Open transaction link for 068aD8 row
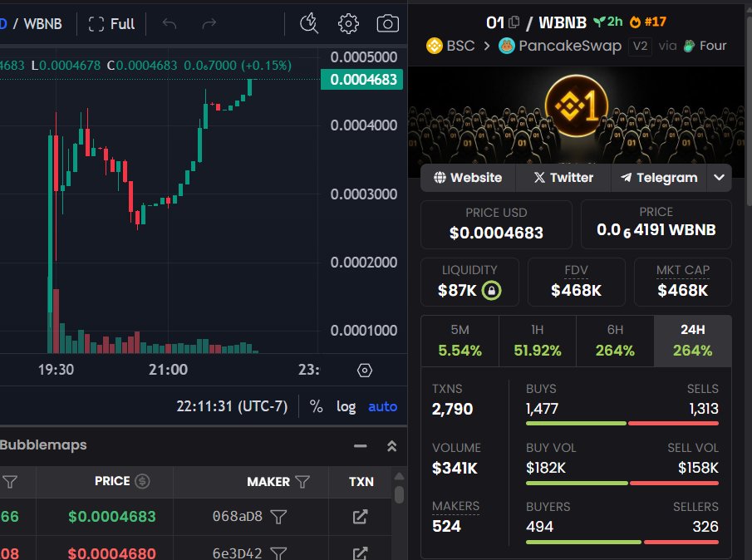The width and height of the screenshot is (752, 560). click(360, 516)
